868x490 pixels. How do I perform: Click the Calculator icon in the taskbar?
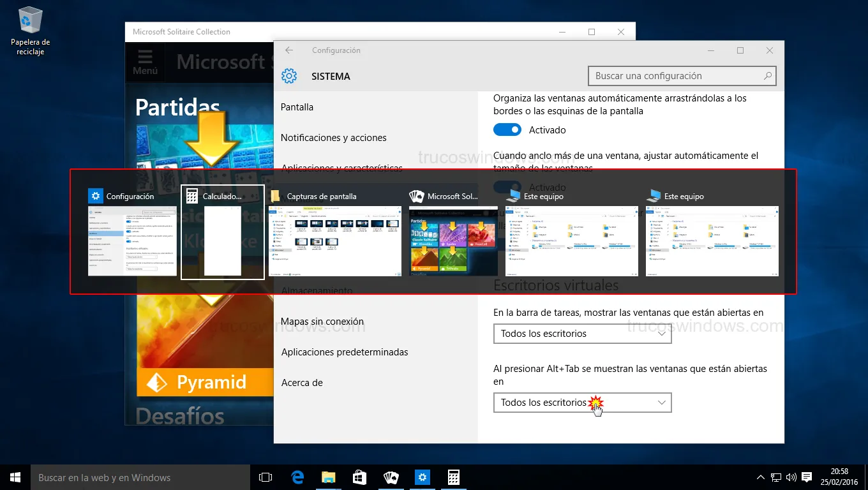tap(453, 477)
